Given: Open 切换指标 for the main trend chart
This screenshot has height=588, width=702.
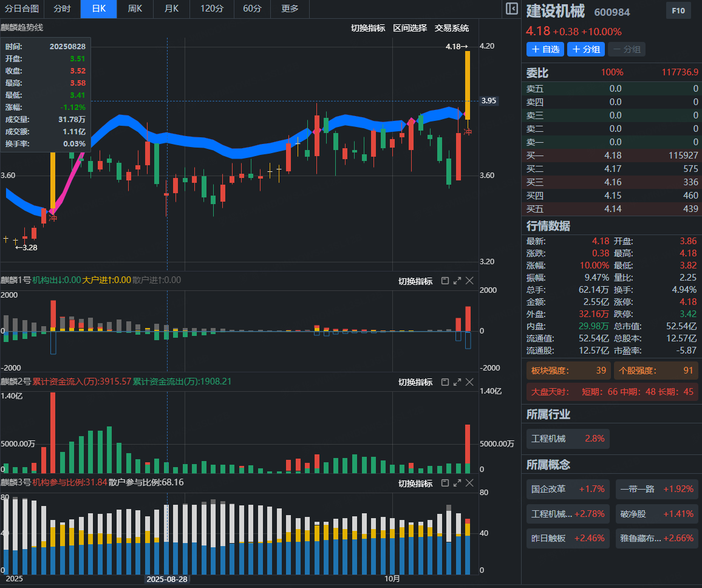Looking at the screenshot, I should [368, 28].
